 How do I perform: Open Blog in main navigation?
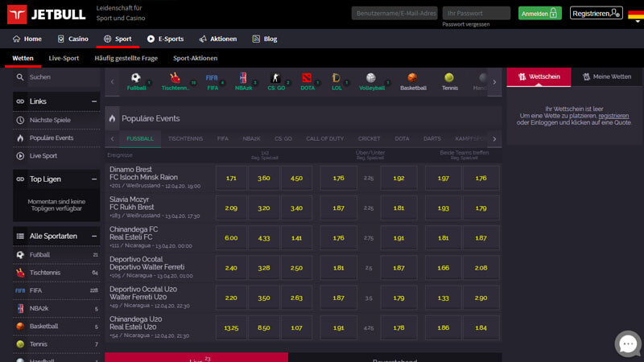(x=265, y=39)
